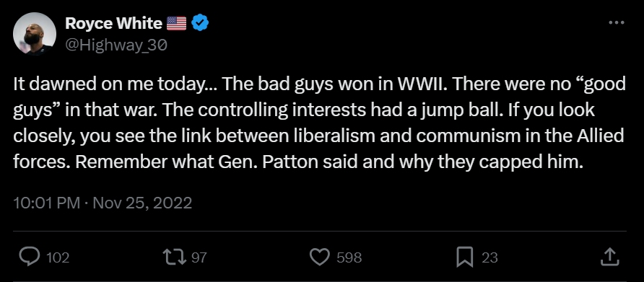Open Royce White's profile picture
This screenshot has height=282, width=644.
35,33
